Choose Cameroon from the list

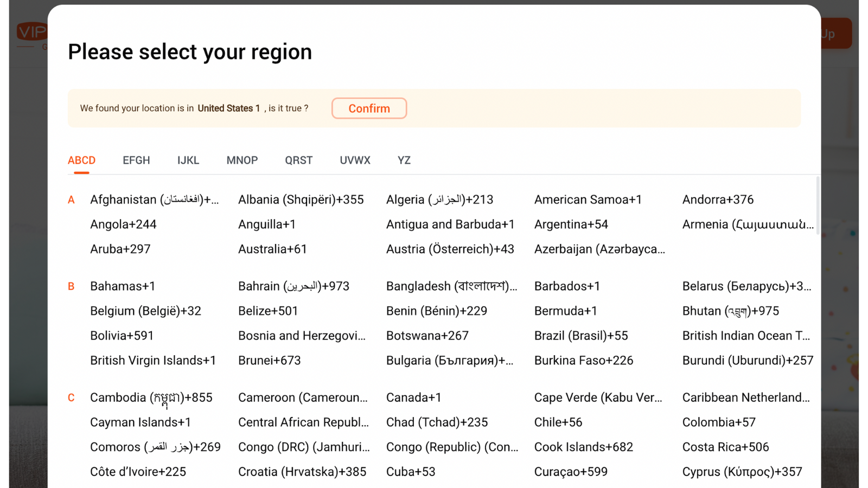coord(303,398)
